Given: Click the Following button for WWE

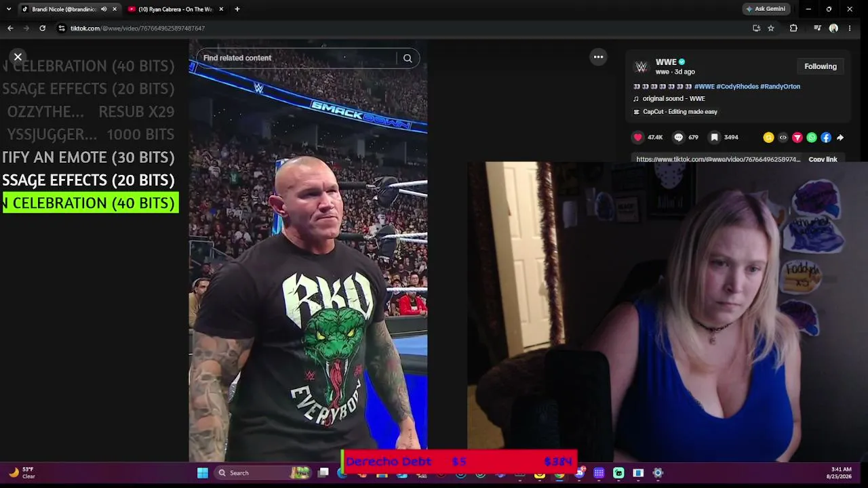Looking at the screenshot, I should tap(821, 66).
